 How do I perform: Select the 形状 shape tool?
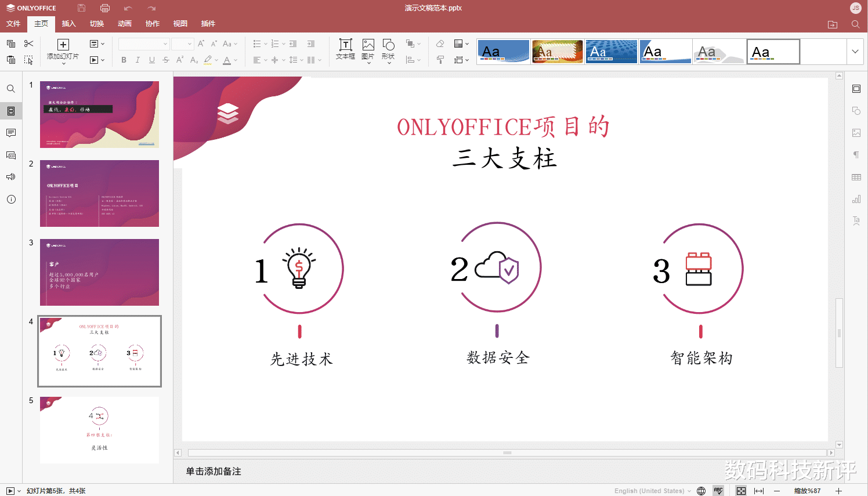point(388,49)
